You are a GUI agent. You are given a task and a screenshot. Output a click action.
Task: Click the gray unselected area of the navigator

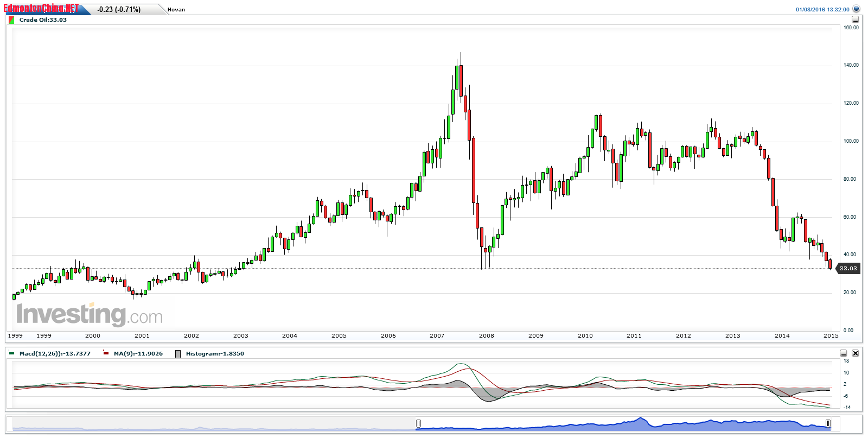point(217,424)
